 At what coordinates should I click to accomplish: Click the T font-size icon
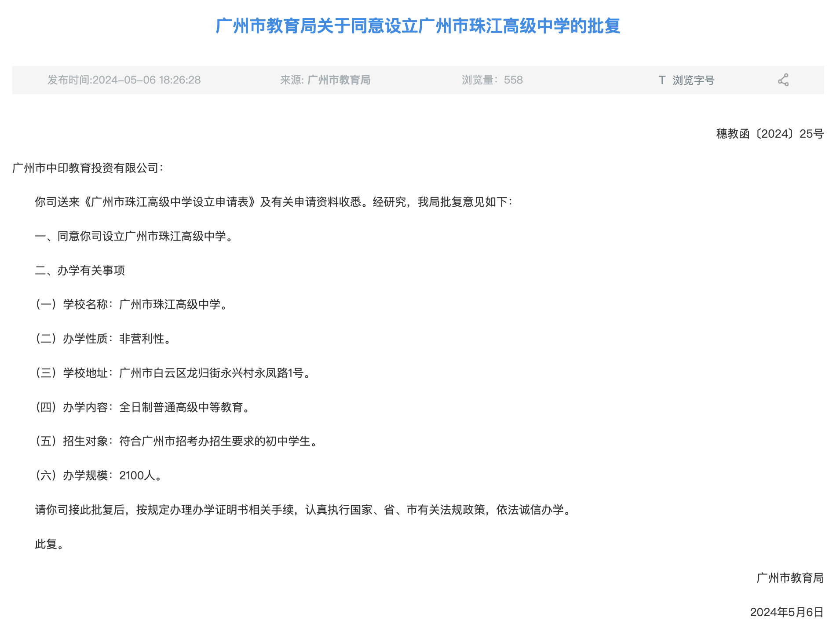(662, 80)
